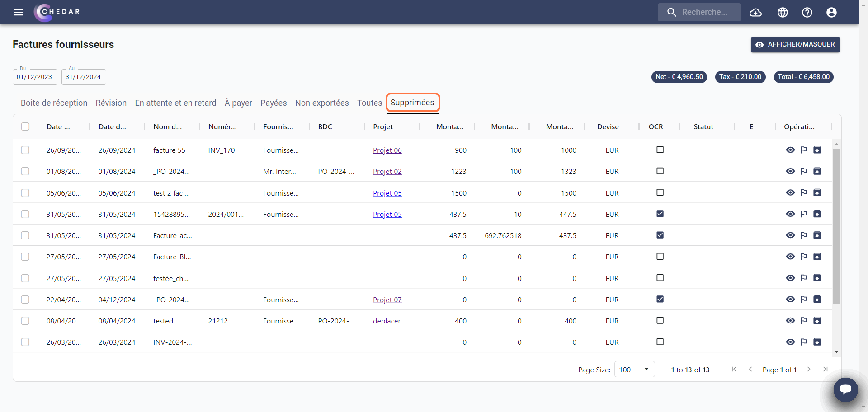The height and width of the screenshot is (412, 868).
Task: Flag the facture 55 invoice
Action: pyautogui.click(x=804, y=150)
